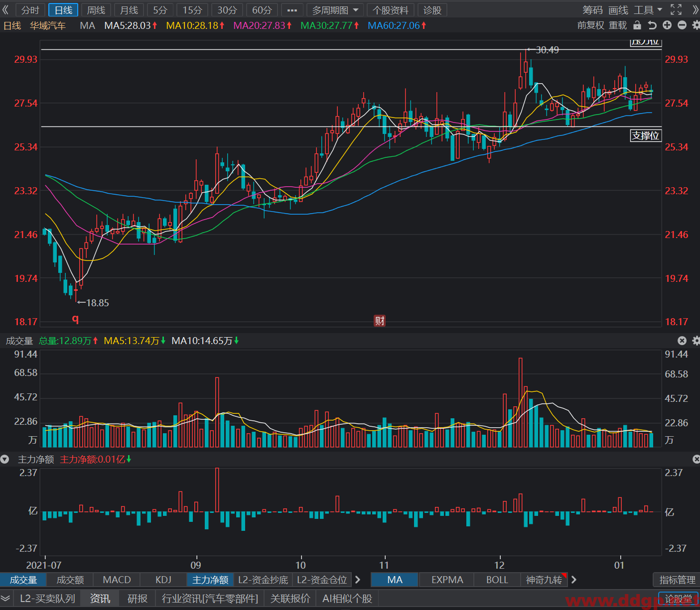The height and width of the screenshot is (610, 700).
Task: Click the 支撑位 support line label
Action: point(645,135)
